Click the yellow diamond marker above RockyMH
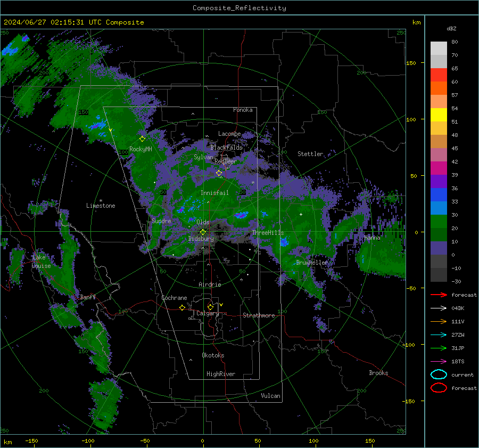 (142, 139)
